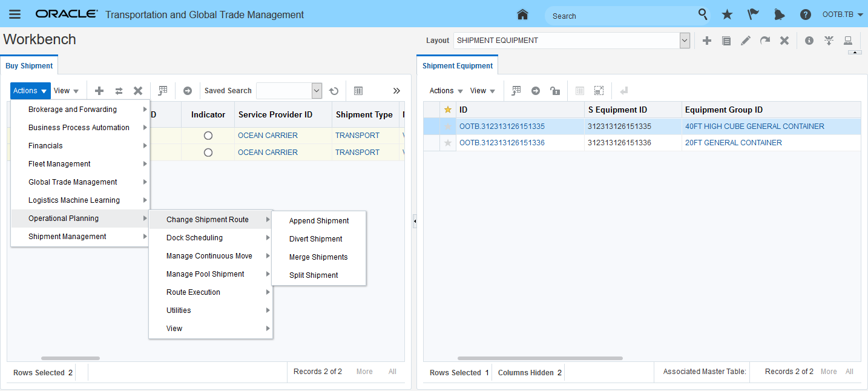Open Dock Scheduling submenu
Screen dimensions: 868x391
coord(211,238)
